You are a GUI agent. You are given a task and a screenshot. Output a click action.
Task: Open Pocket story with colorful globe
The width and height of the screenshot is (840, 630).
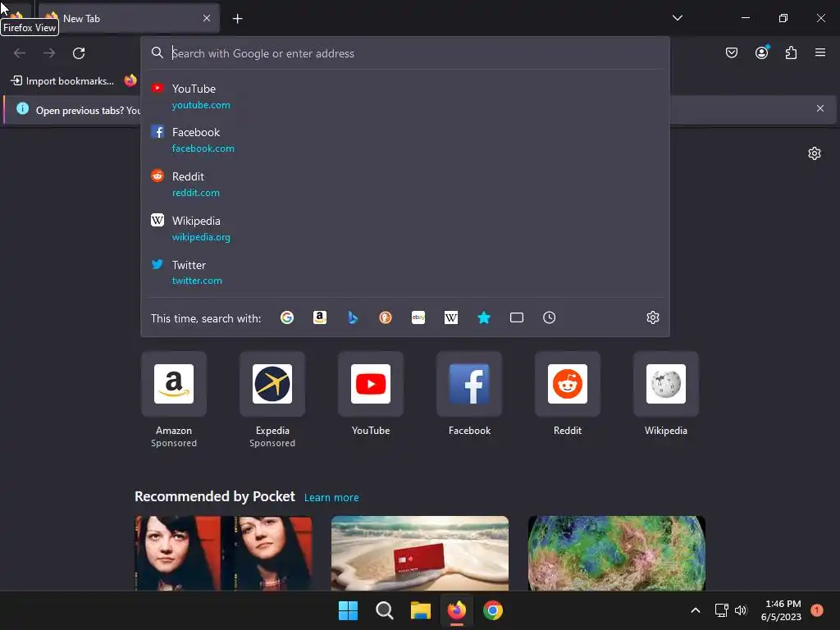(x=617, y=553)
